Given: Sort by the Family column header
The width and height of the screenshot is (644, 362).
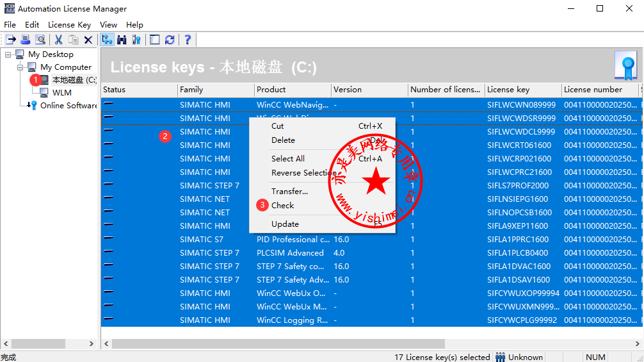Looking at the screenshot, I should click(216, 90).
